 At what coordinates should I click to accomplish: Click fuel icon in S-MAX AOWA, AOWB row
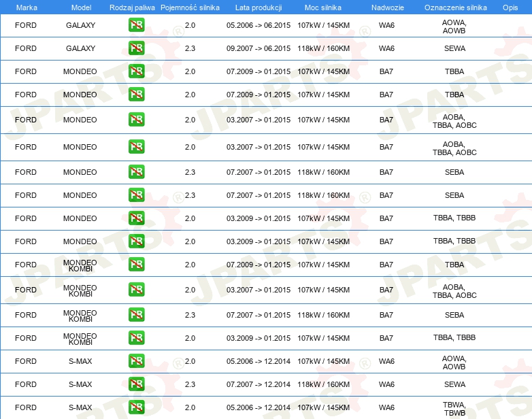(136, 361)
